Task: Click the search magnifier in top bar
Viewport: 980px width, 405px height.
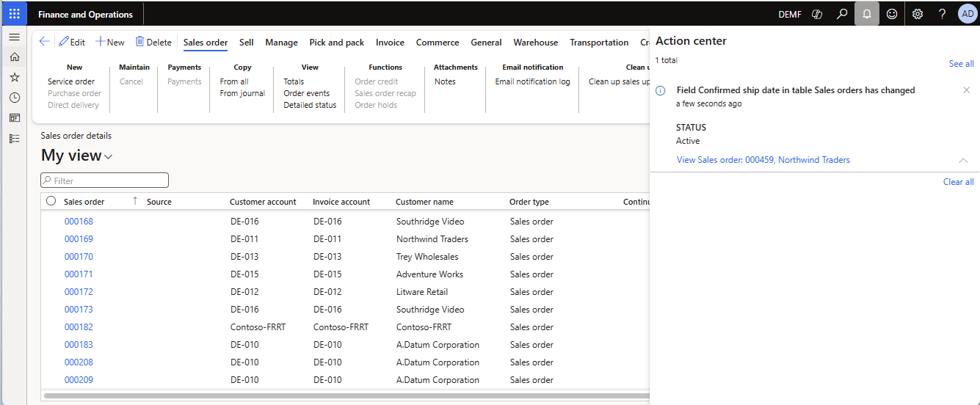Action: tap(842, 14)
